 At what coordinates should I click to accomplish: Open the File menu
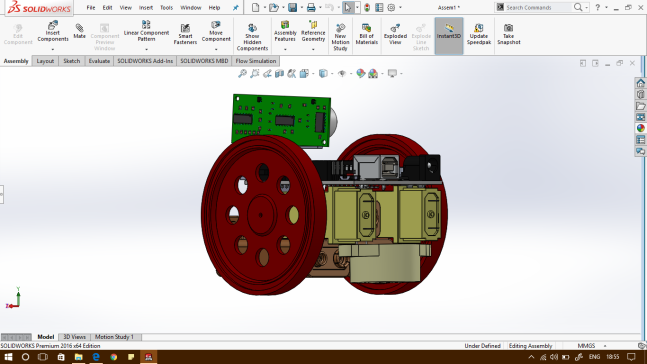pos(91,7)
